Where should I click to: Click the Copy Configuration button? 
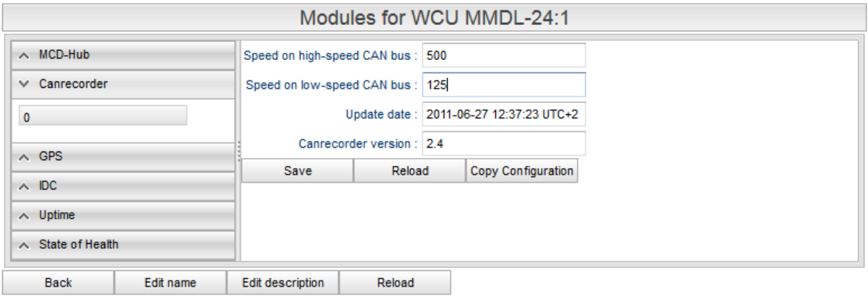pos(522,171)
